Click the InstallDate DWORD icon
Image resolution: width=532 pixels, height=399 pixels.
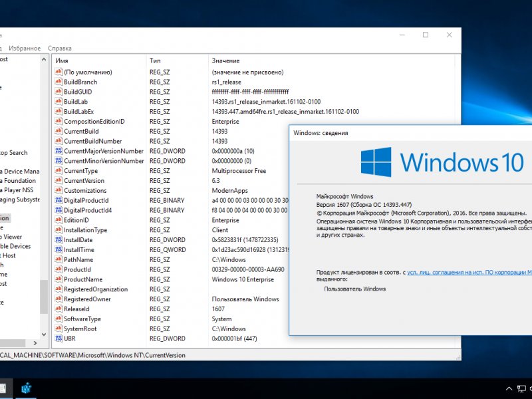(59, 239)
